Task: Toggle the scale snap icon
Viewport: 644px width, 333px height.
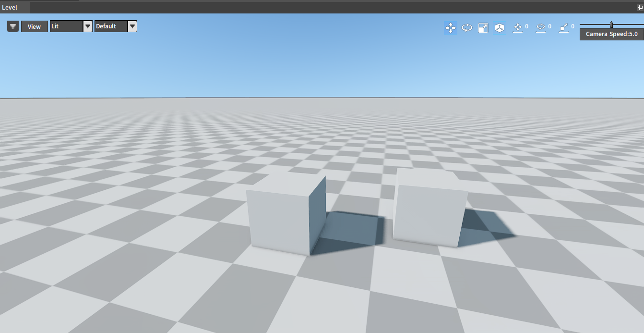Action: [x=564, y=28]
